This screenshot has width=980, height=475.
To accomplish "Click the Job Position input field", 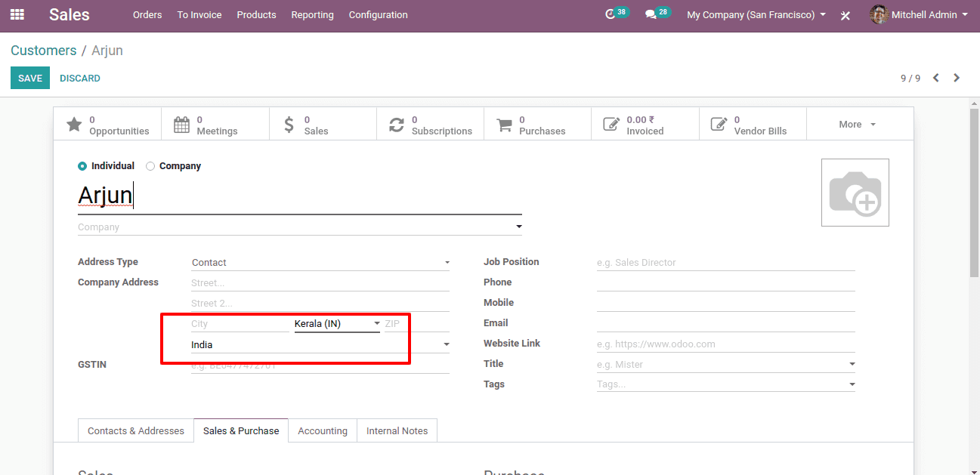I will tap(725, 263).
